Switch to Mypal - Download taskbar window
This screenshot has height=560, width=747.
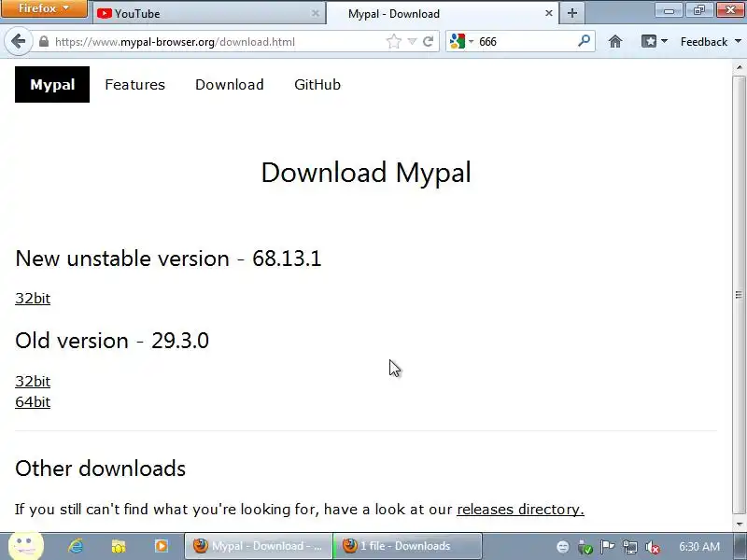click(x=259, y=546)
